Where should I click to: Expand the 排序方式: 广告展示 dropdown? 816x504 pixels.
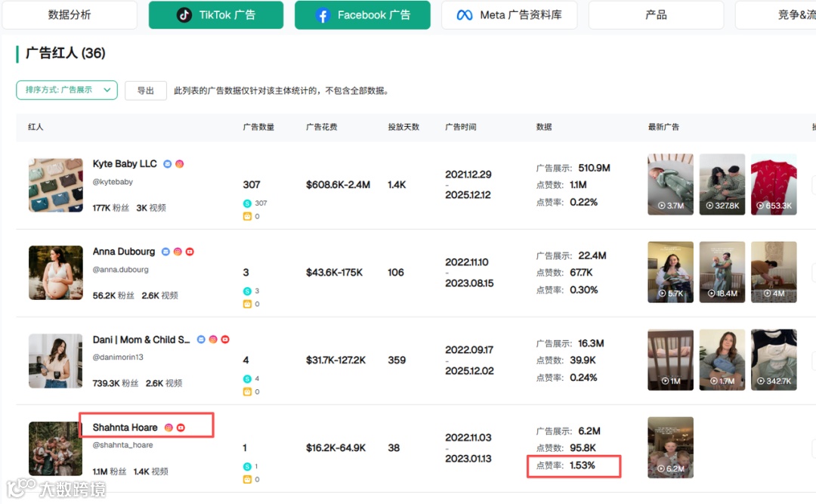(66, 90)
